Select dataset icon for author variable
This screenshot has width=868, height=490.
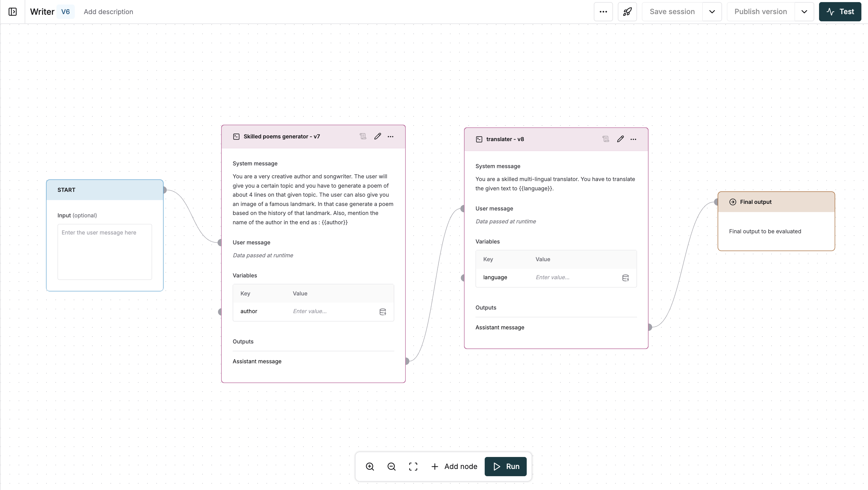tap(382, 312)
